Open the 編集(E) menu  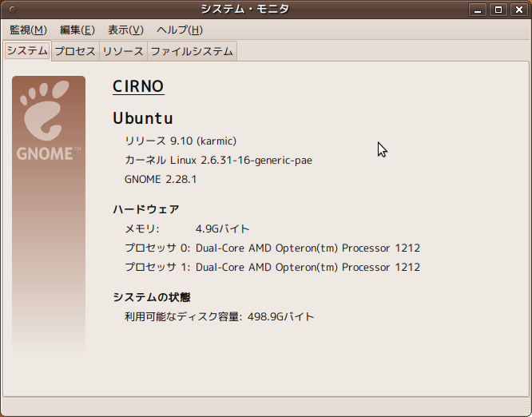(x=77, y=30)
